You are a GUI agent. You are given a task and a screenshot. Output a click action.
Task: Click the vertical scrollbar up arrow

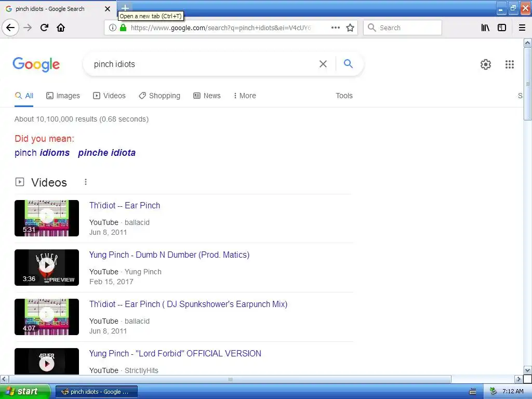coord(527,43)
